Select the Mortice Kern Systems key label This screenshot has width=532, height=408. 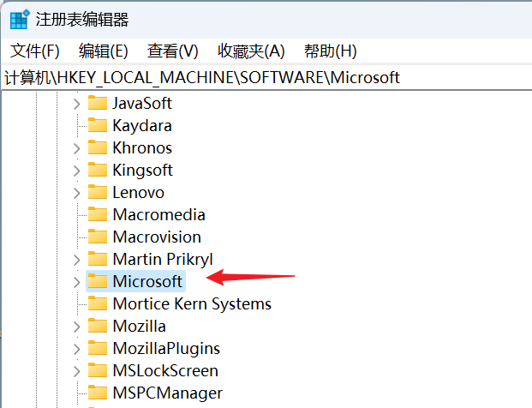[192, 304]
